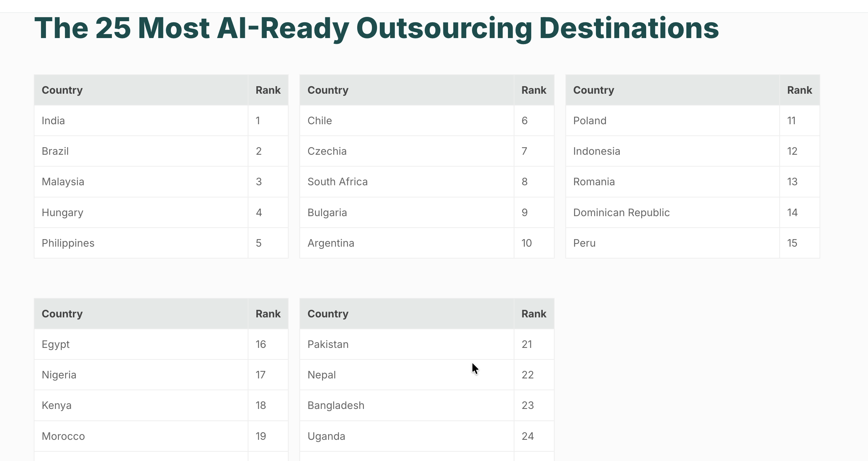The height and width of the screenshot is (461, 868).
Task: Click the Uganda country cell
Action: 407,436
